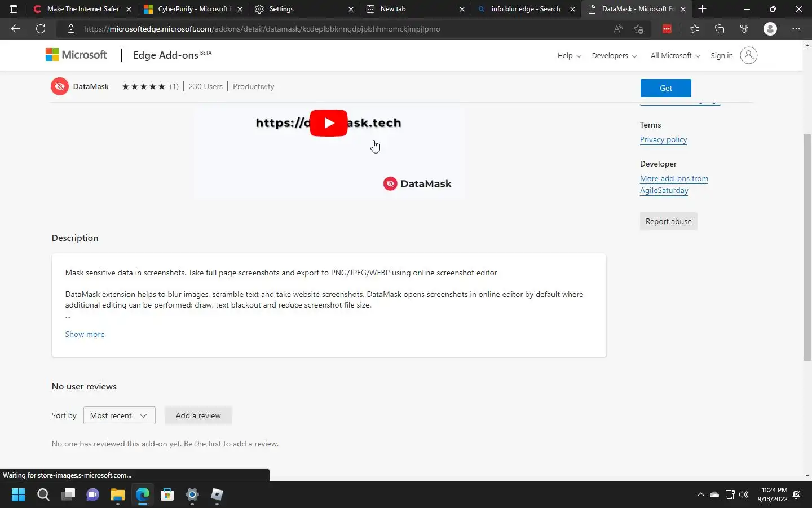Close the DataMask tab
Viewport: 812px width, 508px height.
click(683, 9)
